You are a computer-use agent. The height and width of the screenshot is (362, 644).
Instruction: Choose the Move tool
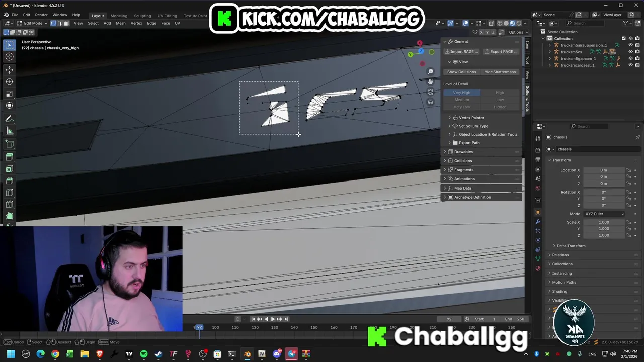(x=9, y=69)
